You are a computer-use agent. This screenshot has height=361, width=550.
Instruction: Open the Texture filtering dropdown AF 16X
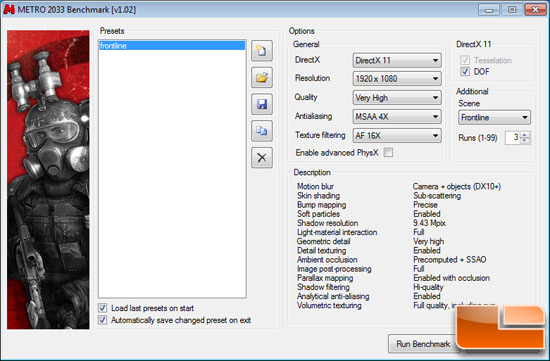coord(397,135)
